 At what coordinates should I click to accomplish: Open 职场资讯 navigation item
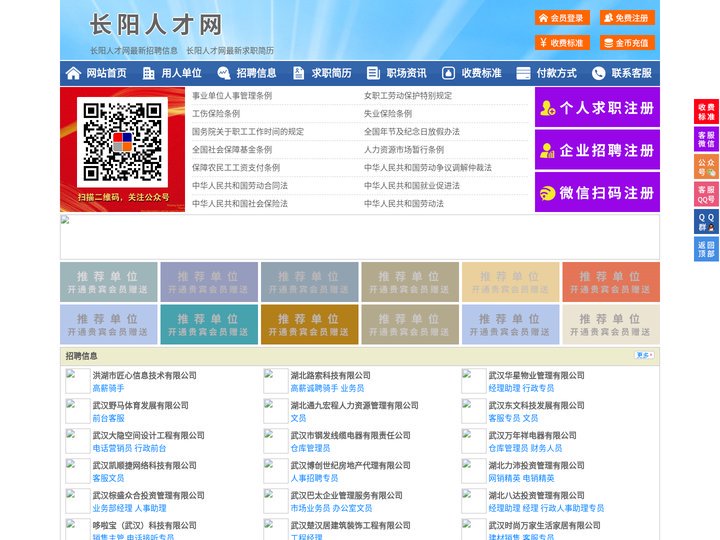coord(406,73)
